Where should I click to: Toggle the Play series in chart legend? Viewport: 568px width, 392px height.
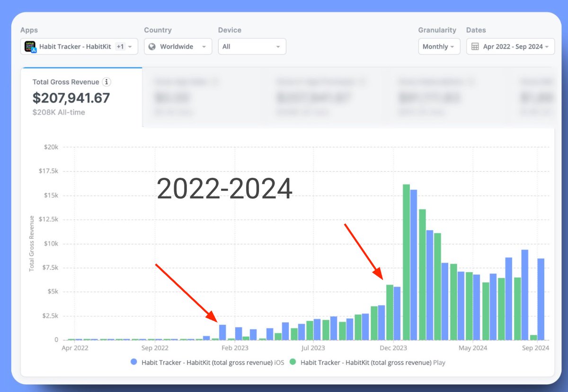[x=367, y=363]
